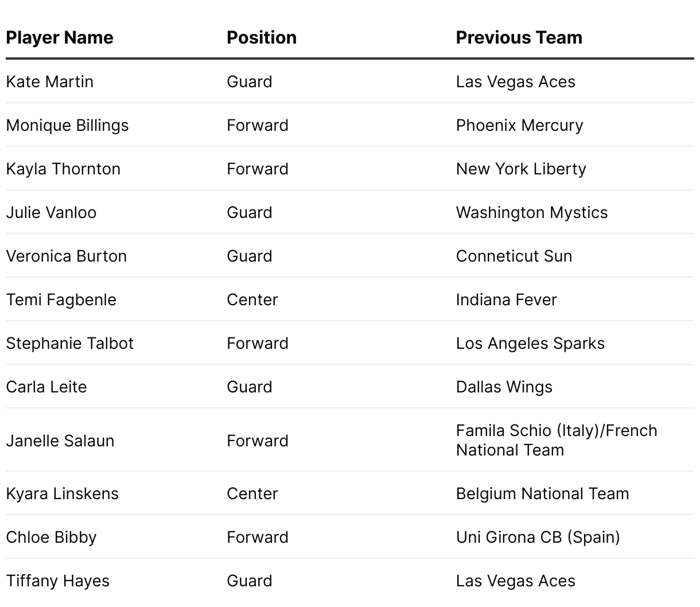Select Kayla Thornton in the table
The height and width of the screenshot is (607, 700).
(63, 169)
